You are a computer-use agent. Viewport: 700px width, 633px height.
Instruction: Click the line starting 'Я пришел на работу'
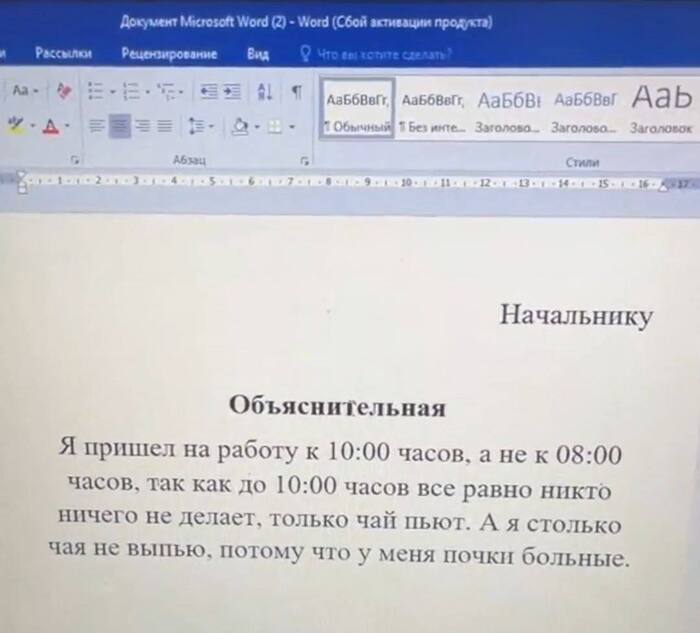(x=340, y=452)
